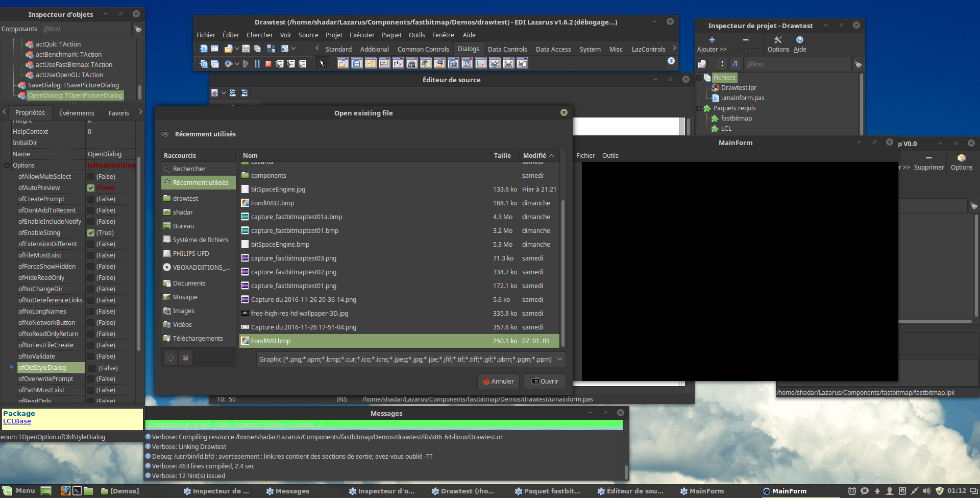
Task: Click the plus icon above Ajouter
Action: tap(712, 40)
